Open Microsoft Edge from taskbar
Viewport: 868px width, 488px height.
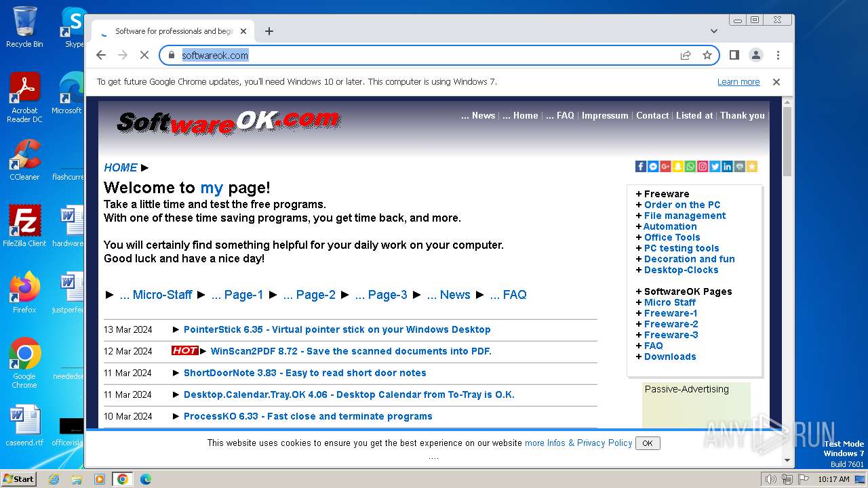pos(145,479)
